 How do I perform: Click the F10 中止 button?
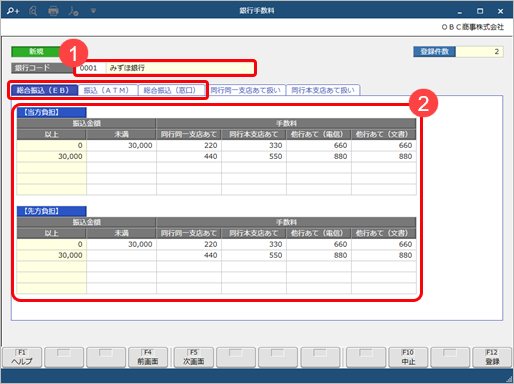(x=408, y=357)
